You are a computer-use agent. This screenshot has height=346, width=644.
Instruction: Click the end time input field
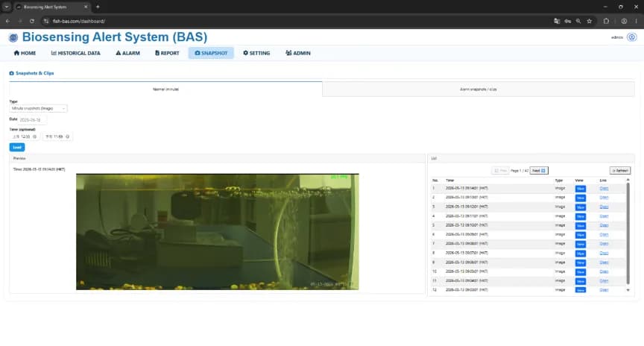(x=57, y=136)
